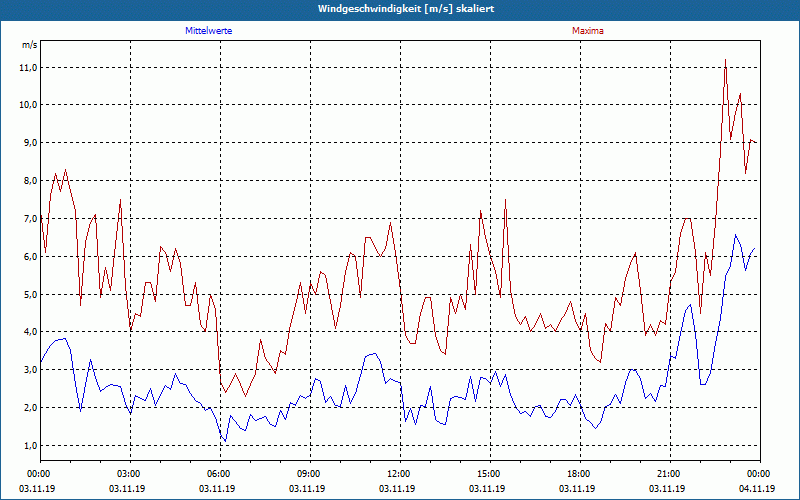Click the 15:00 time axis label
Viewport: 800px width, 500px height.
[x=490, y=474]
